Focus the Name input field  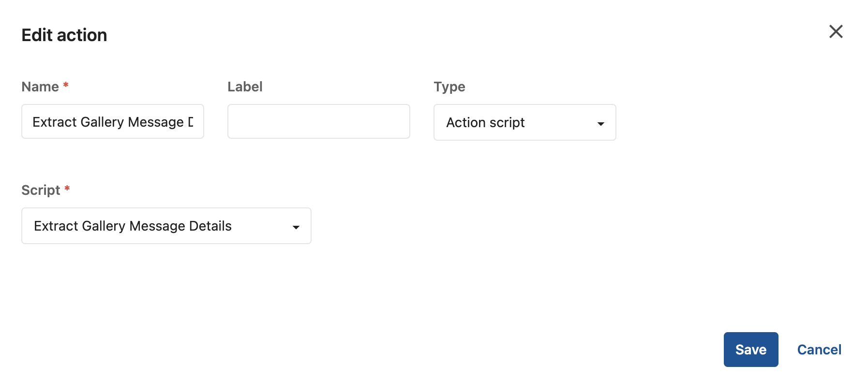coord(112,122)
